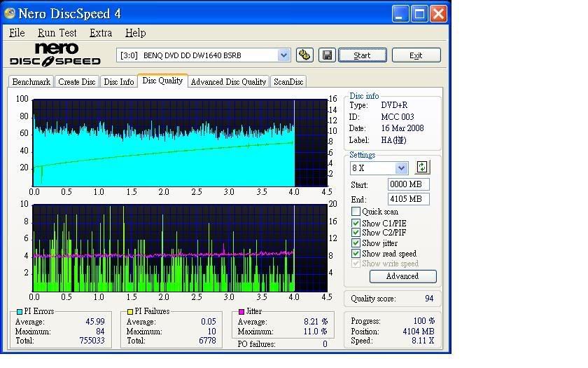Image resolution: width=588 pixels, height=368 pixels.
Task: Click the Jitter maximum 11.0 %
Action: (x=316, y=332)
